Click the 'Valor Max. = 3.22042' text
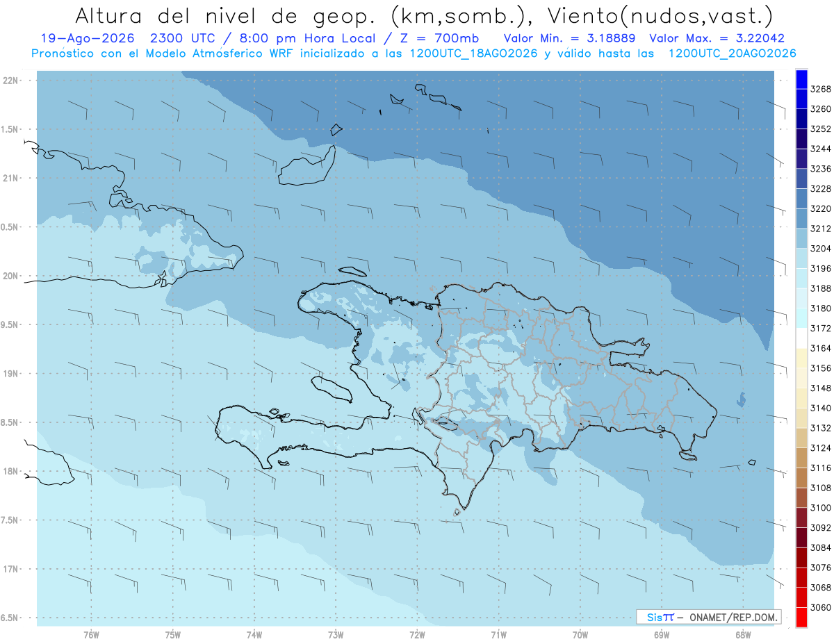 click(x=717, y=38)
